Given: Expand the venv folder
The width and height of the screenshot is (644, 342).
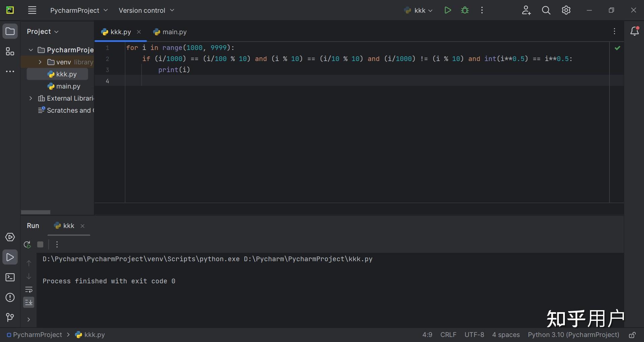Looking at the screenshot, I should click(40, 62).
